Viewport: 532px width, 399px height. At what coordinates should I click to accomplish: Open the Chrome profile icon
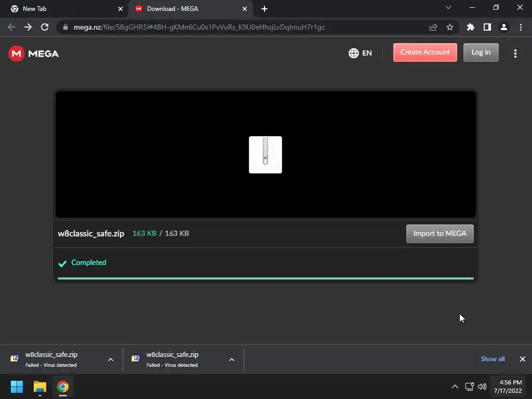pos(504,27)
